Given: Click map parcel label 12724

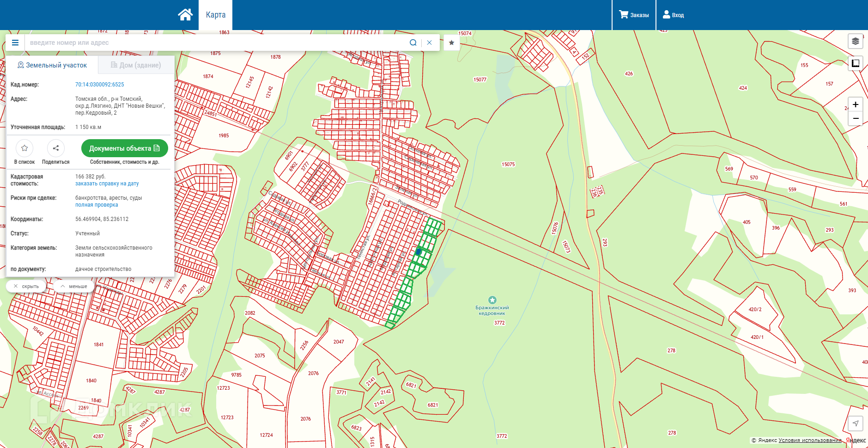Looking at the screenshot, I should point(266,435).
